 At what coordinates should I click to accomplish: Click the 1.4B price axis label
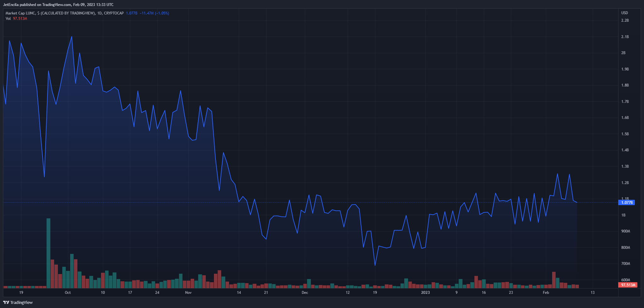[625, 150]
